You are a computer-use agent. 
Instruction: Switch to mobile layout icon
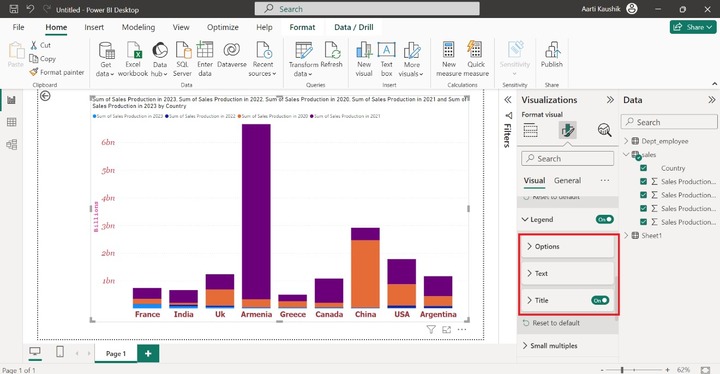(x=60, y=352)
